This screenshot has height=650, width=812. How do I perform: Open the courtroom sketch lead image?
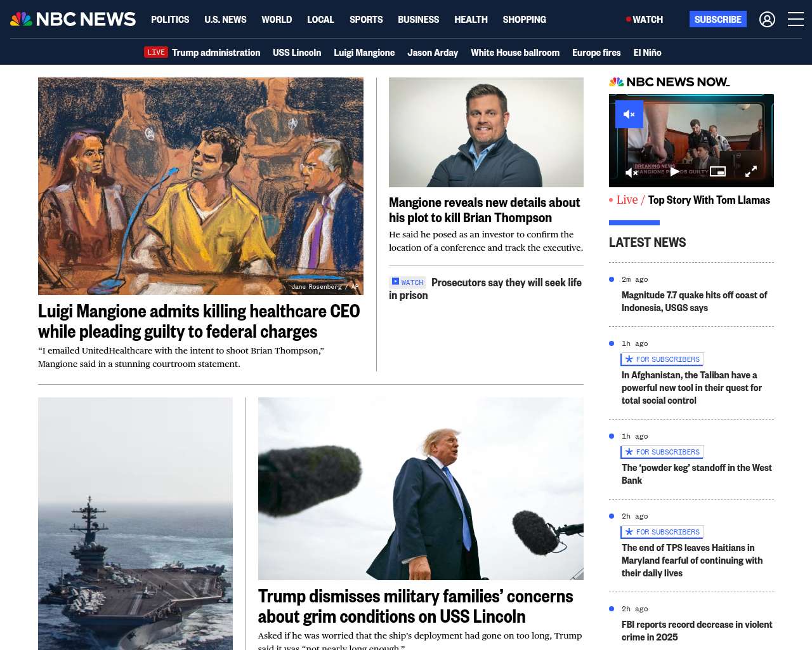[x=200, y=186]
